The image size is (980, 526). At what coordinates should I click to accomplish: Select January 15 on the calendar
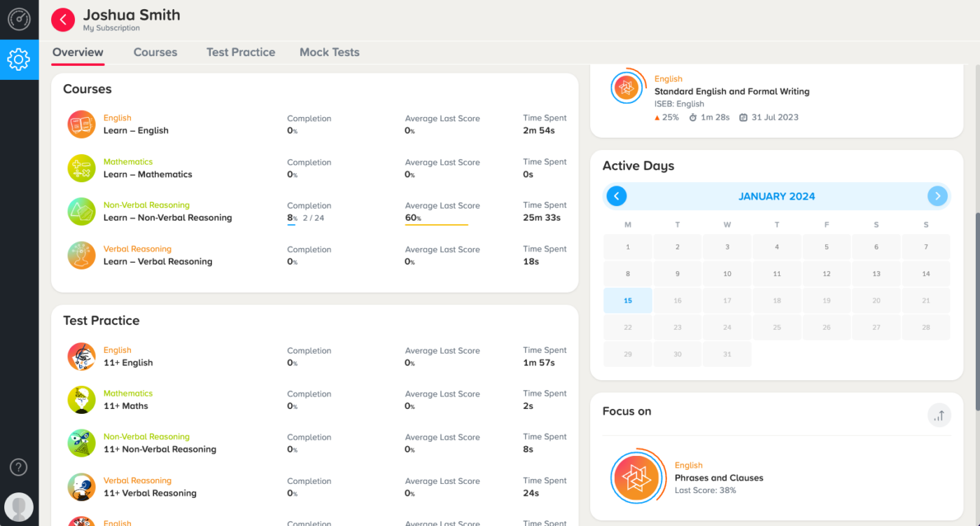click(x=627, y=300)
